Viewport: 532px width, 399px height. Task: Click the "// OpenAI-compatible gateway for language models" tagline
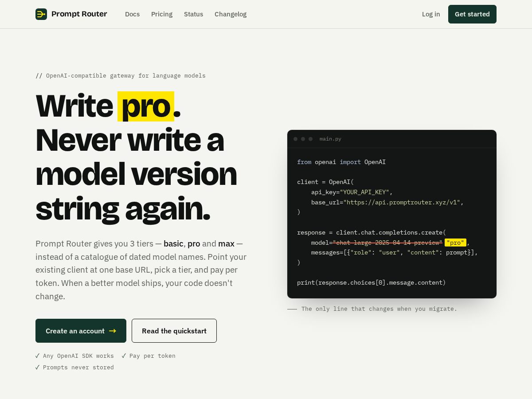click(x=121, y=75)
